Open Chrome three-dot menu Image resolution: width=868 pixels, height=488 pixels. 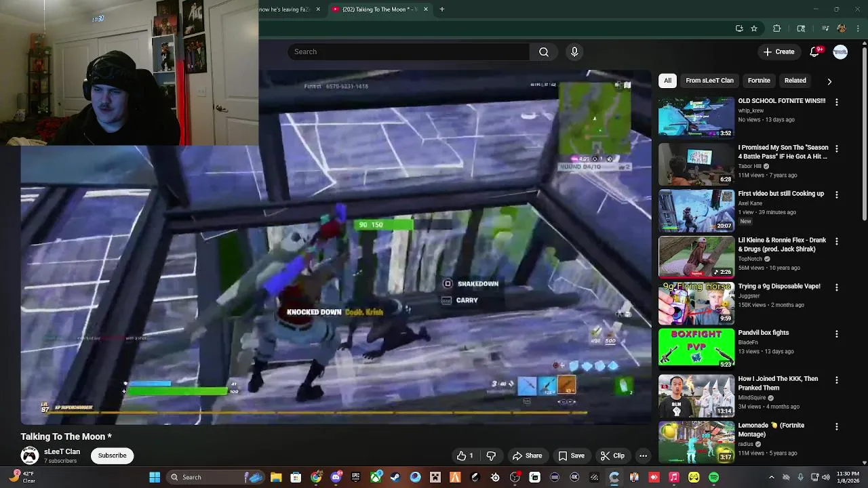tap(858, 28)
